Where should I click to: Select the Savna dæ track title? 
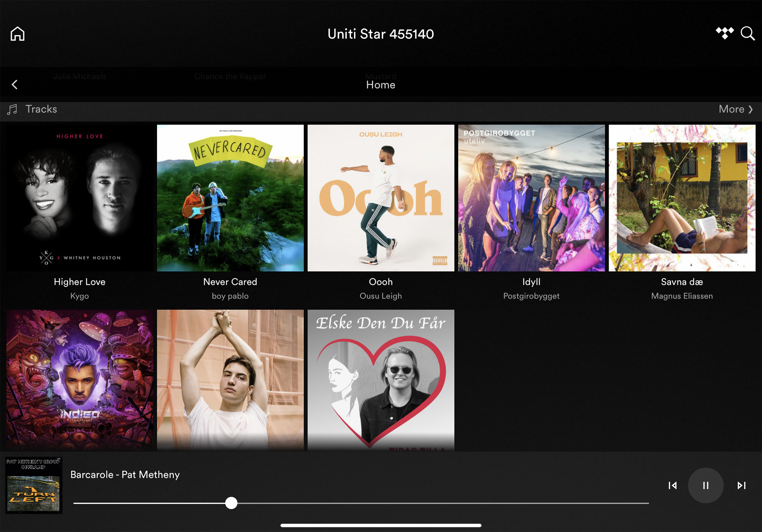(682, 282)
